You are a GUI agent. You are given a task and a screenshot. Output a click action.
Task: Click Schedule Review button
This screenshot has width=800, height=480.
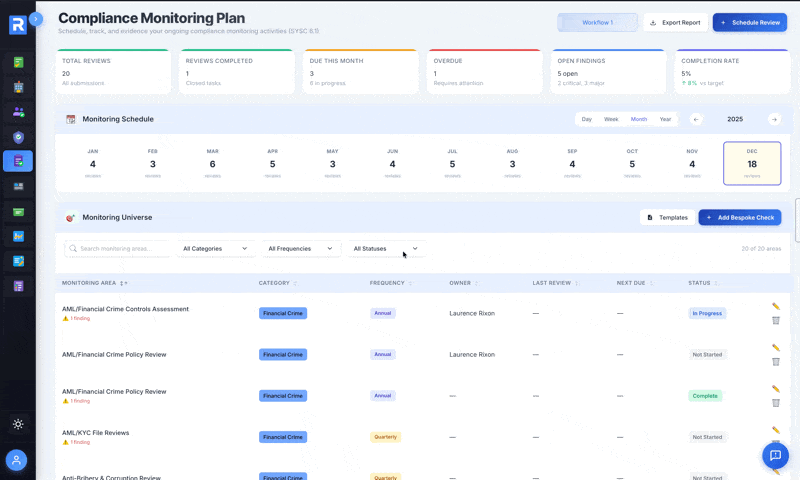pos(750,22)
